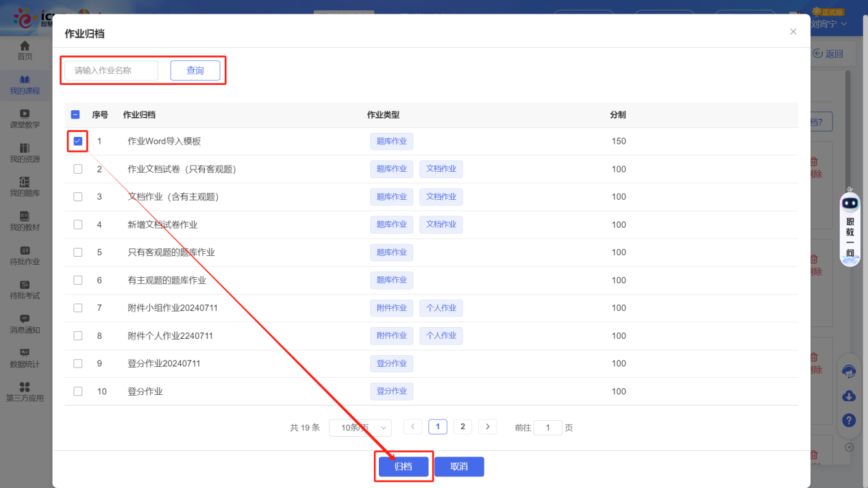This screenshot has width=868, height=488.
Task: Go to next page with right chevron
Action: (487, 427)
